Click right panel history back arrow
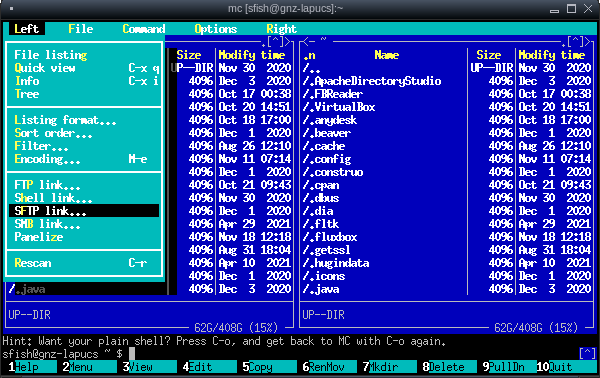 tap(306, 41)
